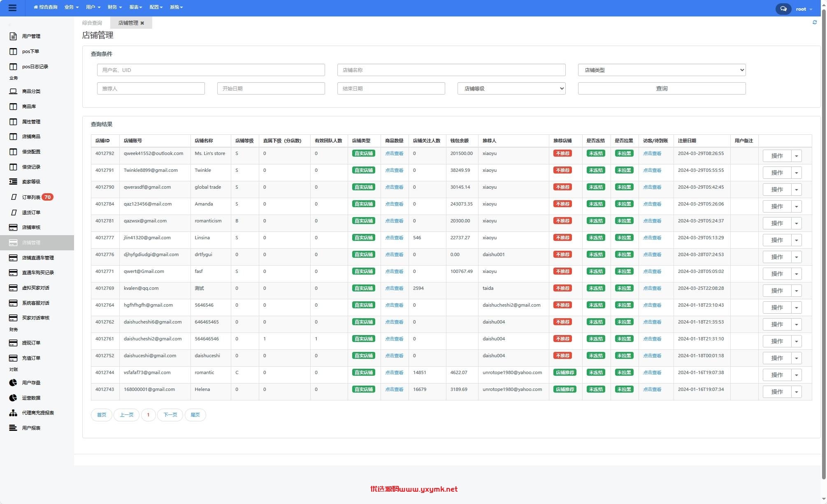This screenshot has height=504, width=827.
Task: Close the 店铺管理 tab
Action: (x=142, y=23)
